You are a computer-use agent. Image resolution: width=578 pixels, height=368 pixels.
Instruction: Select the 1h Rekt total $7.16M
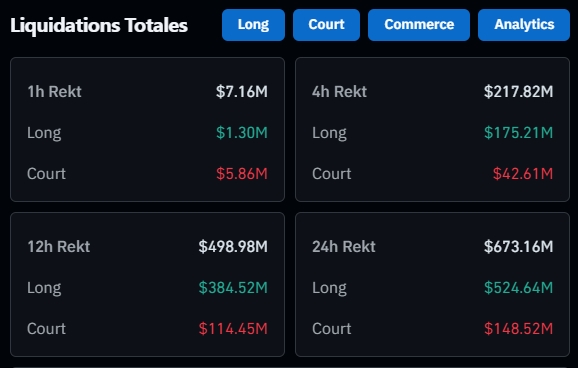coord(242,91)
